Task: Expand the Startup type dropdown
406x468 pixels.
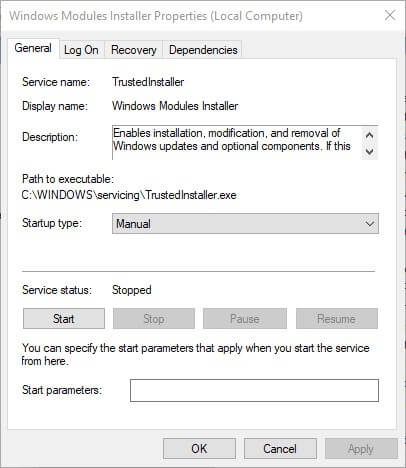Action: coord(245,224)
